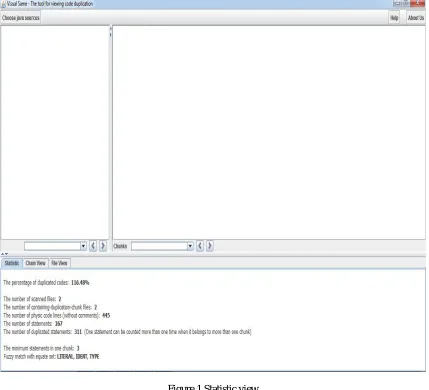Close the Visual Same window
Image resolution: width=429 pixels, height=390 pixels.
[418, 3]
